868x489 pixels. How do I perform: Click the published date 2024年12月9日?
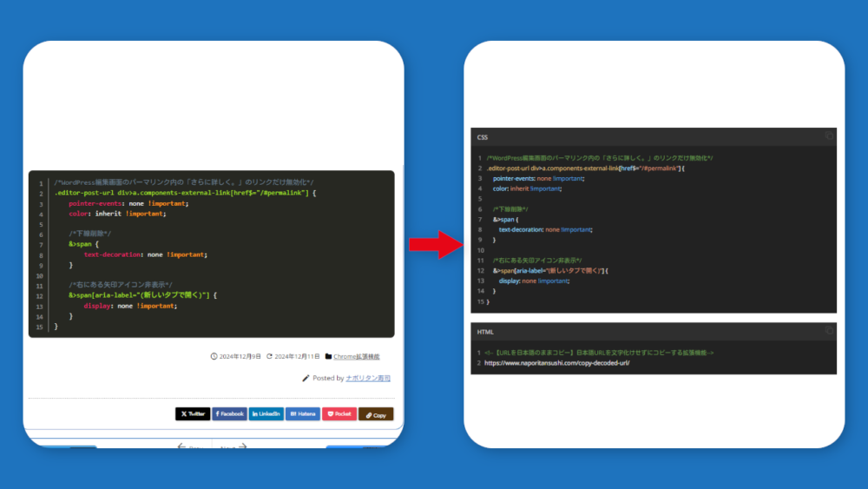240,357
